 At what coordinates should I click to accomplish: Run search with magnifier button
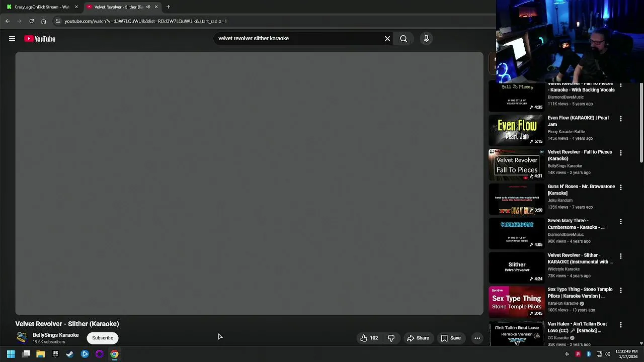(404, 38)
